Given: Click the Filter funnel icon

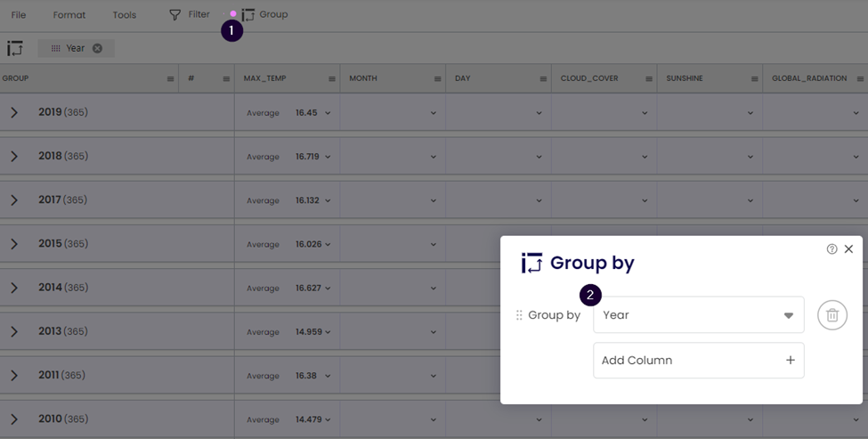Looking at the screenshot, I should [175, 15].
